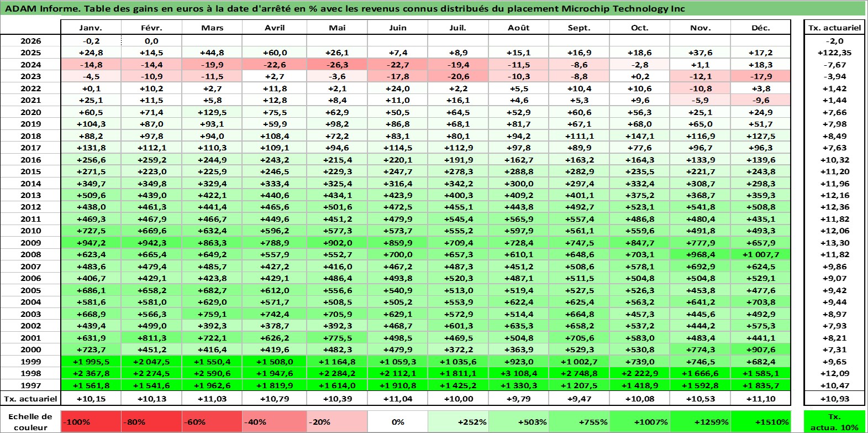Select the 1999 row label

[x=30, y=362]
